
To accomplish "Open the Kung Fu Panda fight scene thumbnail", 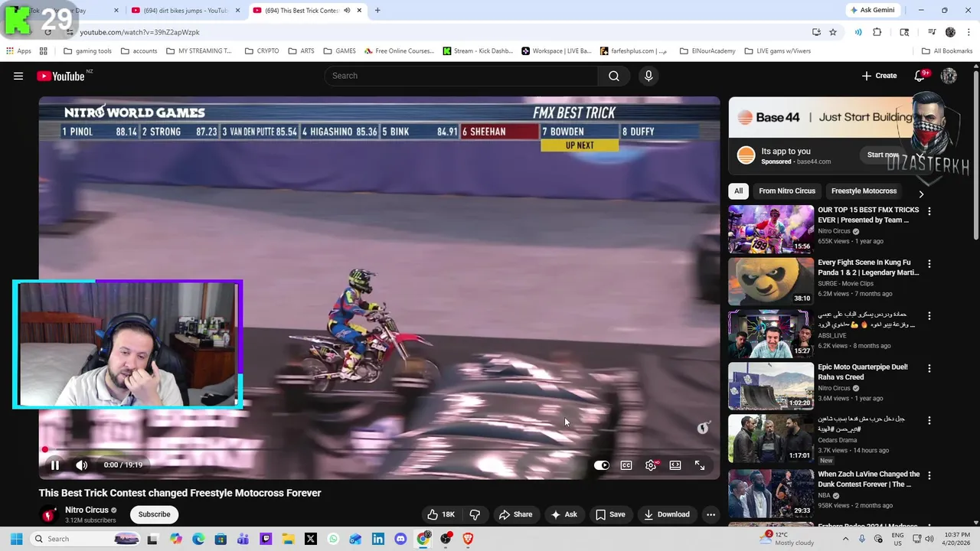I will [x=771, y=281].
